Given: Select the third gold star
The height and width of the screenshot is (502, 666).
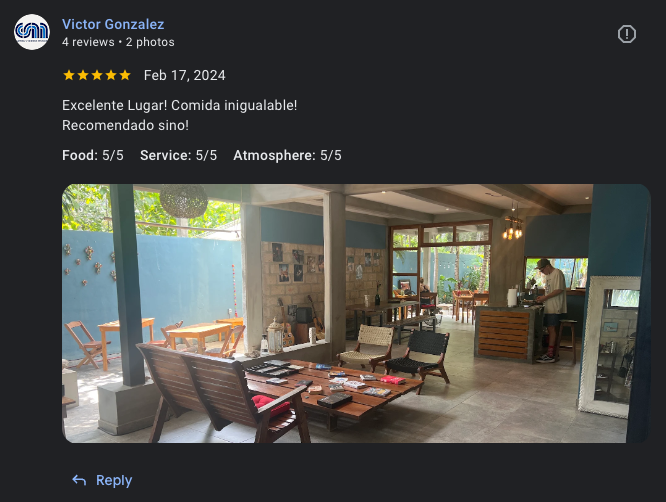Looking at the screenshot, I should [x=97, y=75].
